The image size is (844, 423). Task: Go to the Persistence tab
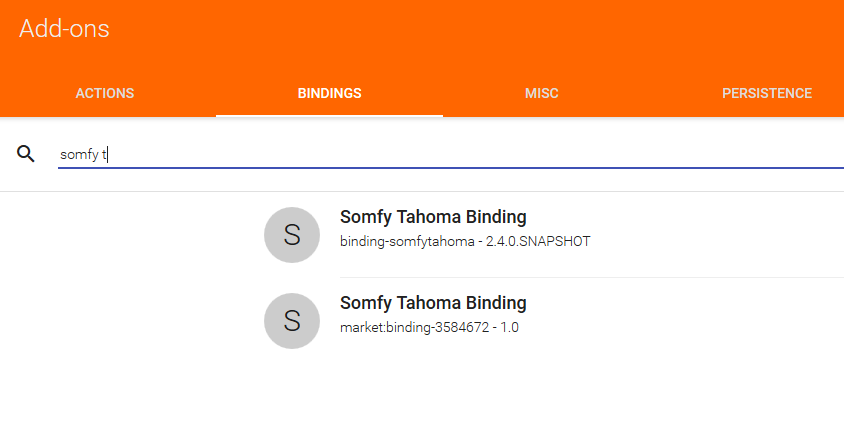[x=766, y=93]
